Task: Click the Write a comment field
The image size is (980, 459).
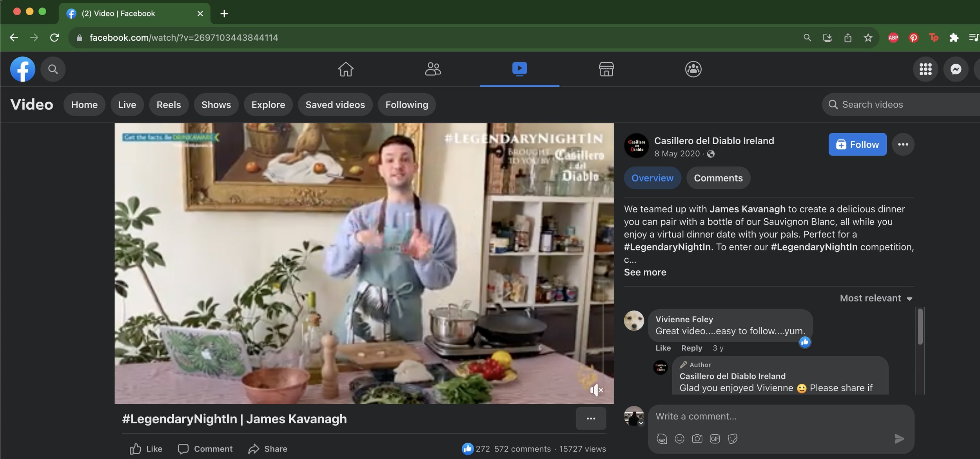Action: tap(780, 416)
